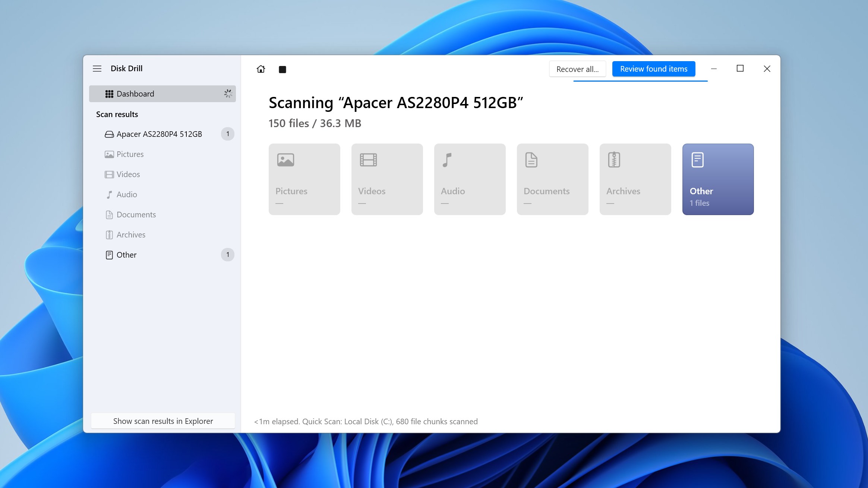
Task: Open the Documents category tile
Action: point(552,179)
